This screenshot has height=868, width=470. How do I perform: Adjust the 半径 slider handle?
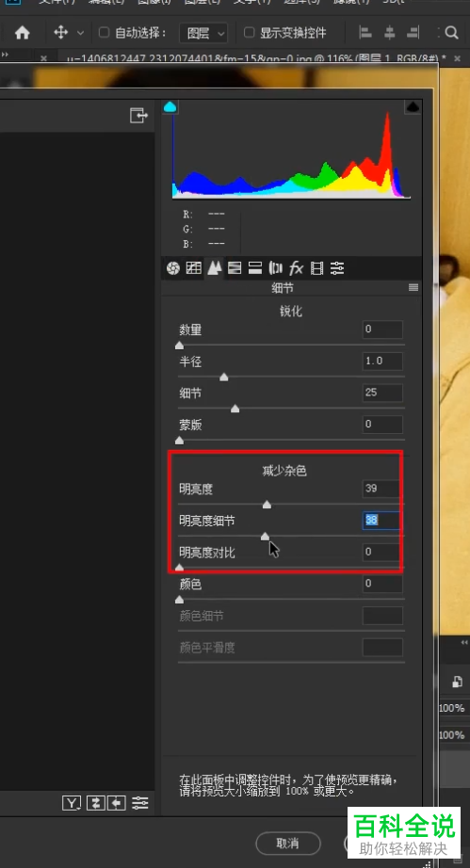pyautogui.click(x=223, y=377)
